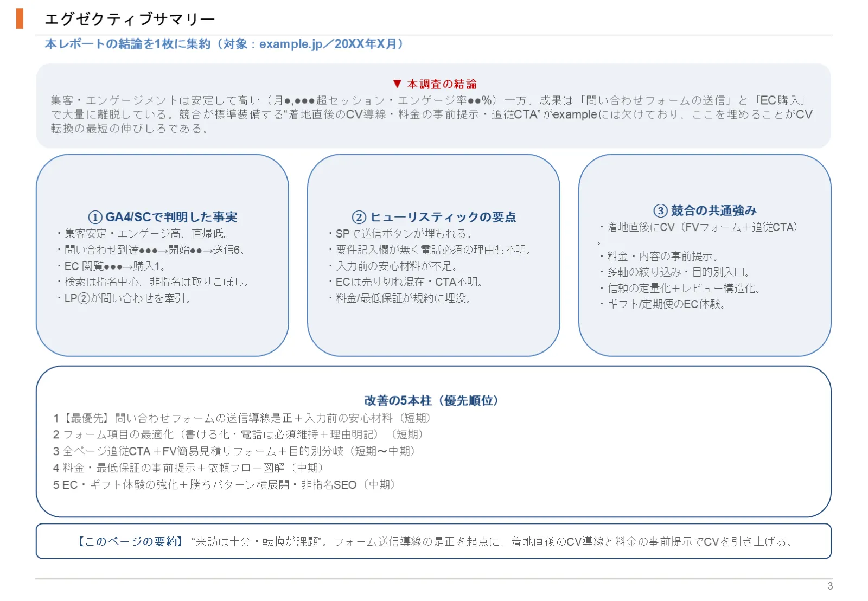Select item 3 全ページ追従CTA line
The image size is (868, 601).
[235, 451]
